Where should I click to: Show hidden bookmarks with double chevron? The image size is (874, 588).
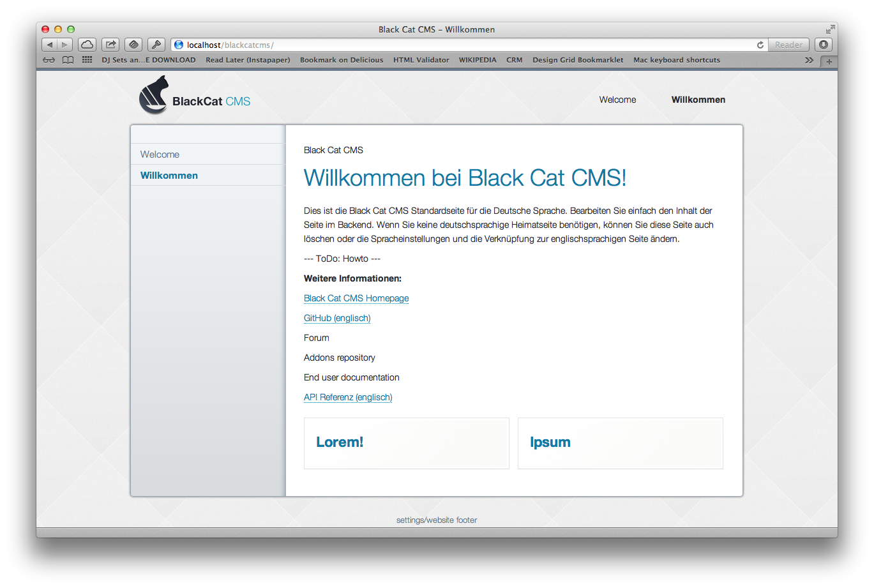pos(809,60)
